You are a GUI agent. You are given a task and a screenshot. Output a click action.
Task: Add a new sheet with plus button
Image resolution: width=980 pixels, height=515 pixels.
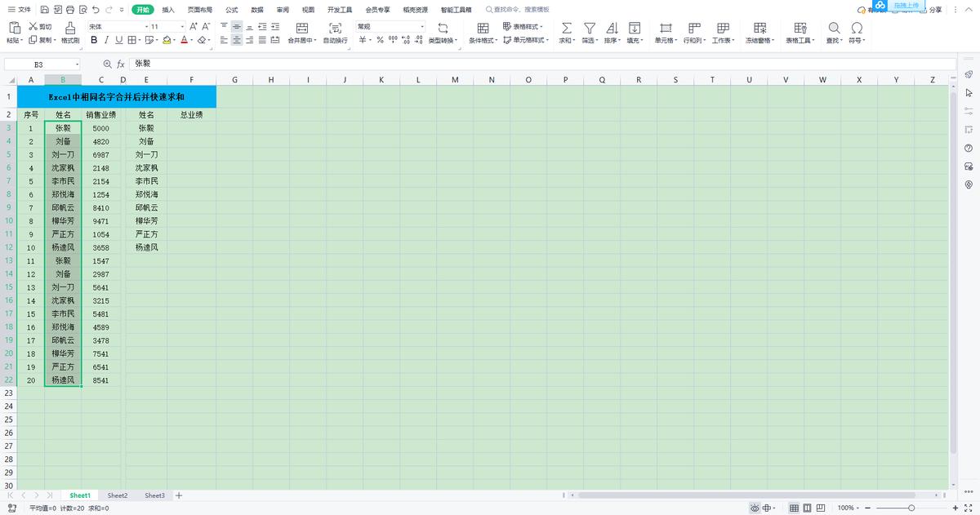click(x=179, y=495)
